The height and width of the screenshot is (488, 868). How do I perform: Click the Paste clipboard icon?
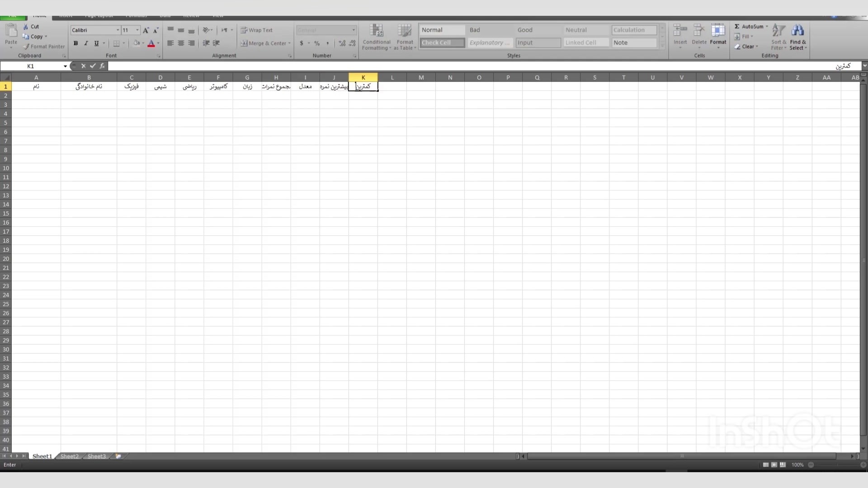[11, 31]
